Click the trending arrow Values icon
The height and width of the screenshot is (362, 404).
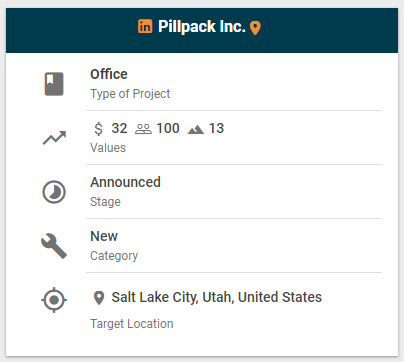pyautogui.click(x=54, y=138)
